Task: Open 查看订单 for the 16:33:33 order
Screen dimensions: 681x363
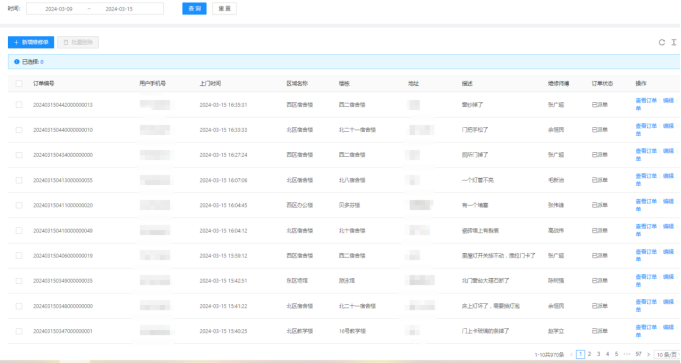Action: coord(646,126)
